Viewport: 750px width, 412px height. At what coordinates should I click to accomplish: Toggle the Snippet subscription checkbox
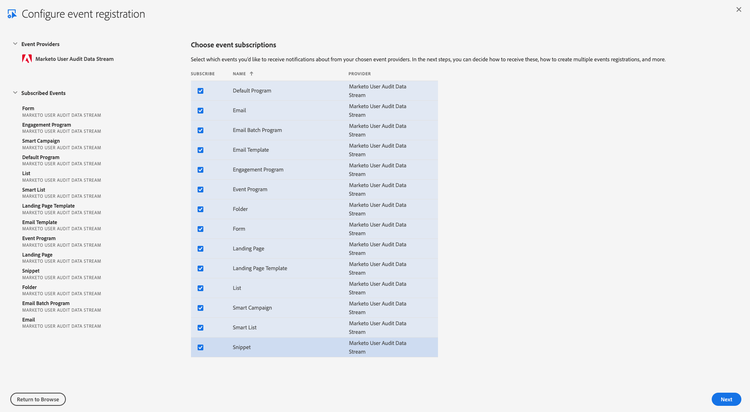click(200, 347)
